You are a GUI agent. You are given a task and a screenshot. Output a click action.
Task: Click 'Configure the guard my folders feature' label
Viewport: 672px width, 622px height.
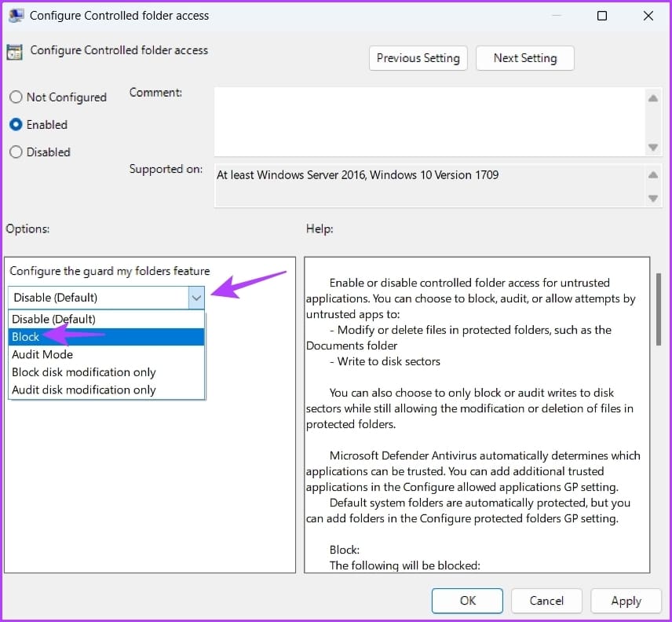click(110, 271)
